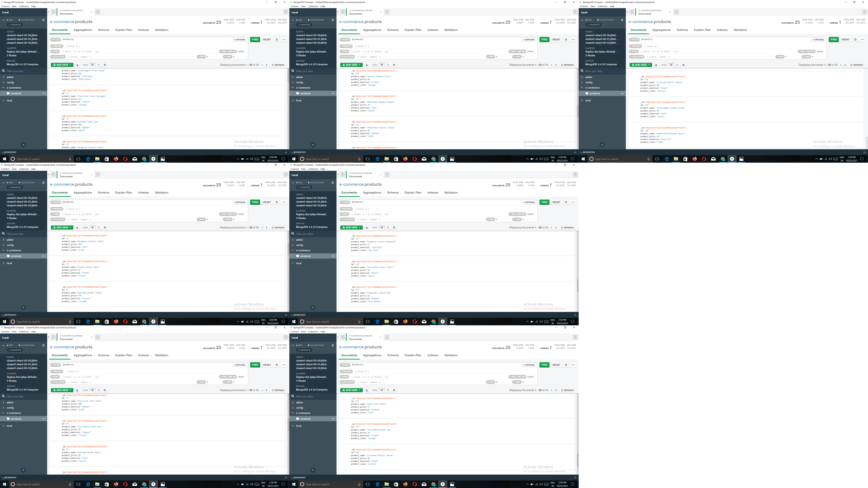Open ADD DATA dropdown in window listing Unbranded Wooden Cheese
868x488 pixels.
click(351, 65)
